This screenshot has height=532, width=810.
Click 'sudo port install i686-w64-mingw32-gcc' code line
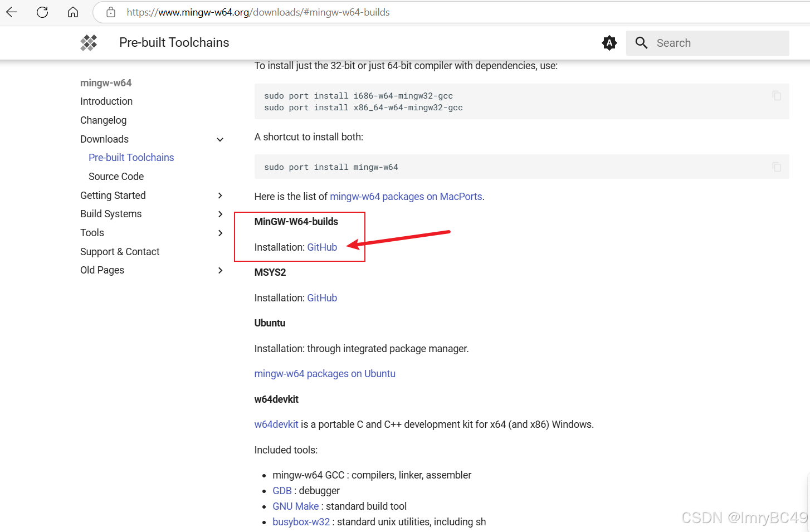point(358,96)
